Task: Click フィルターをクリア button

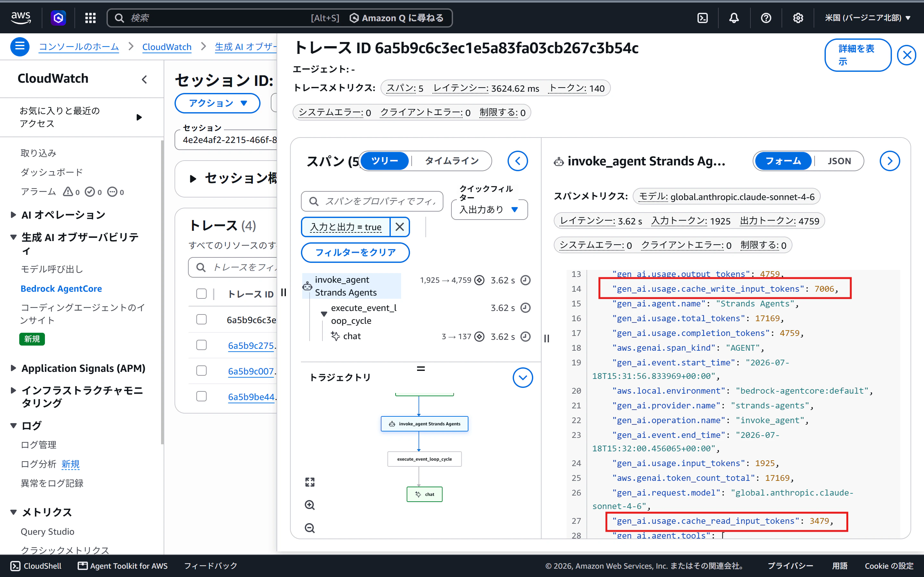Action: point(355,253)
